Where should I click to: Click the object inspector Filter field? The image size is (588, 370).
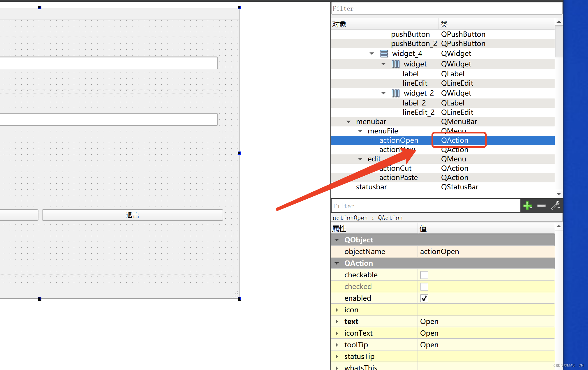coord(446,9)
